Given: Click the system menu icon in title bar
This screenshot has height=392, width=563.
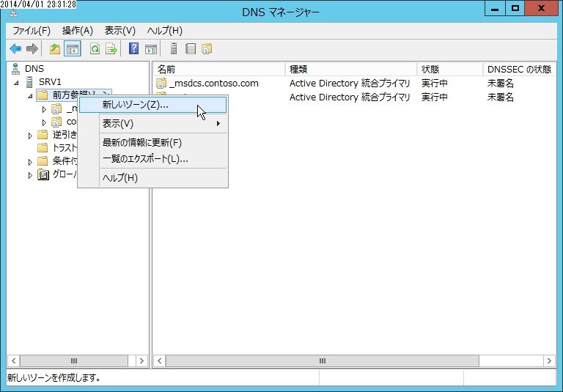Looking at the screenshot, I should (x=13, y=14).
